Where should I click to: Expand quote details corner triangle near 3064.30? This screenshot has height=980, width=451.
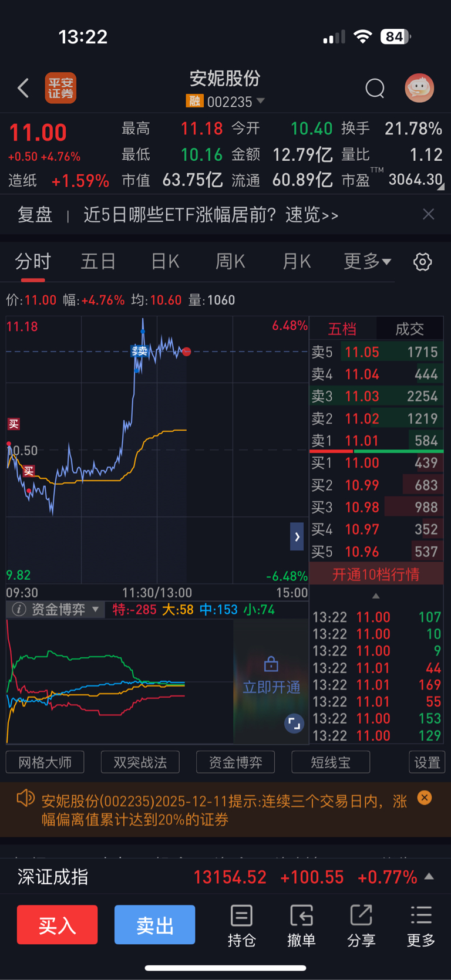pyautogui.click(x=440, y=187)
